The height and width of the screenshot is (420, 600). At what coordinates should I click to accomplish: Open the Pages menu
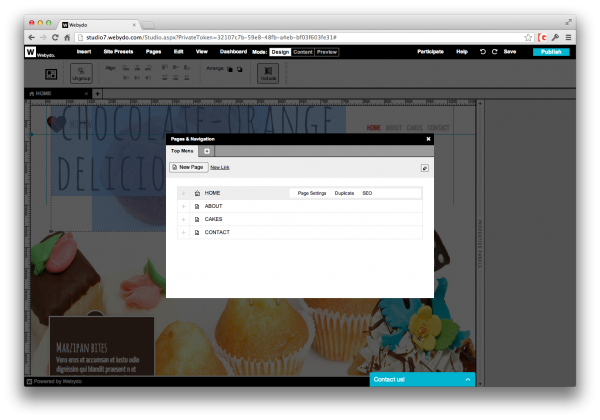point(153,52)
